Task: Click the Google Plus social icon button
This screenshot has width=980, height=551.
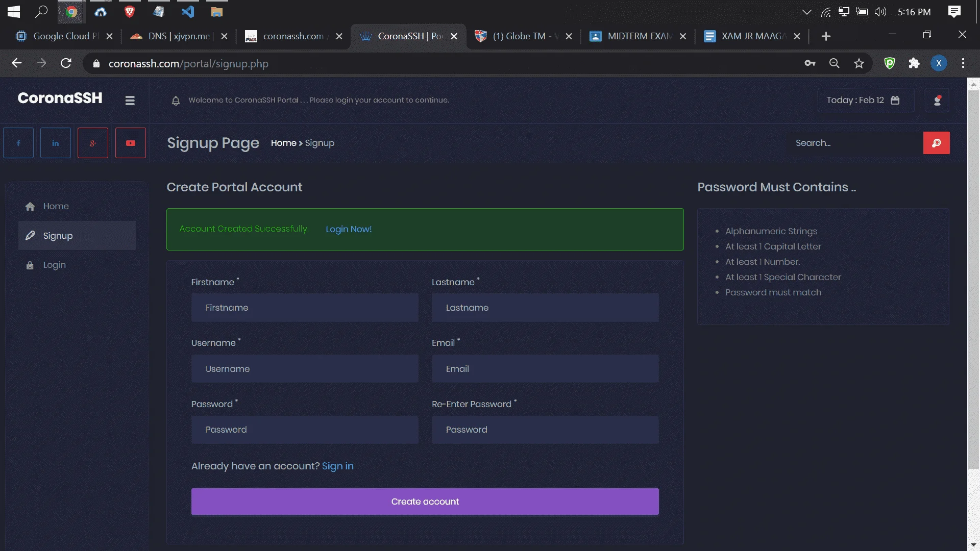Action: point(93,143)
